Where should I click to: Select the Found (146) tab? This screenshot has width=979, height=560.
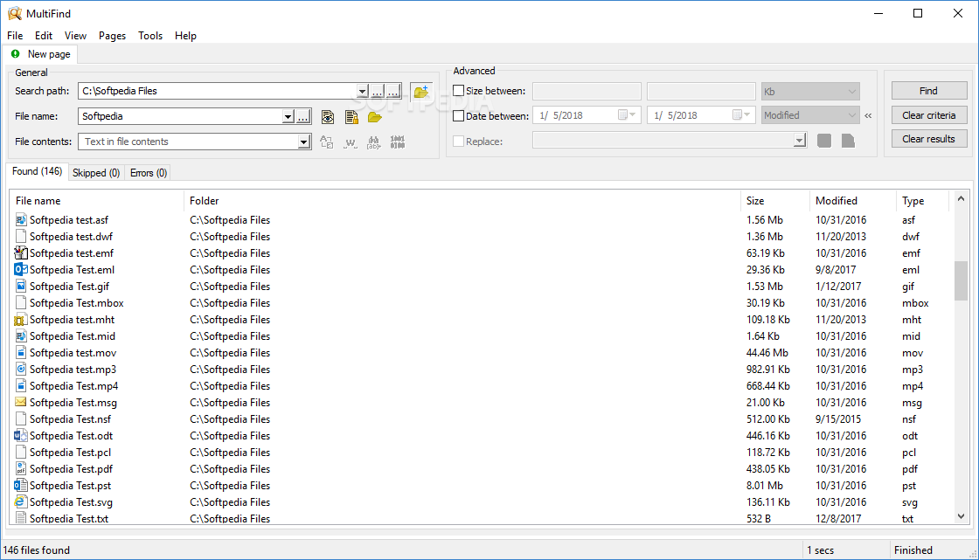click(38, 172)
